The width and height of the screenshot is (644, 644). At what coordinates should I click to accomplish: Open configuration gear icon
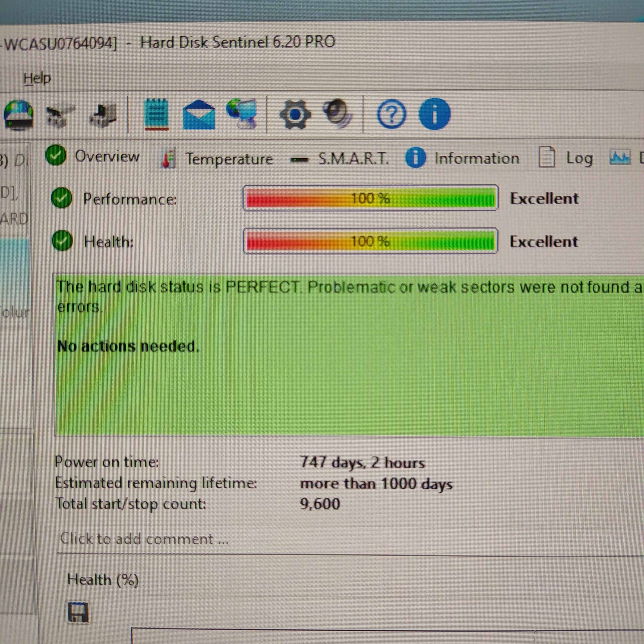(x=295, y=115)
